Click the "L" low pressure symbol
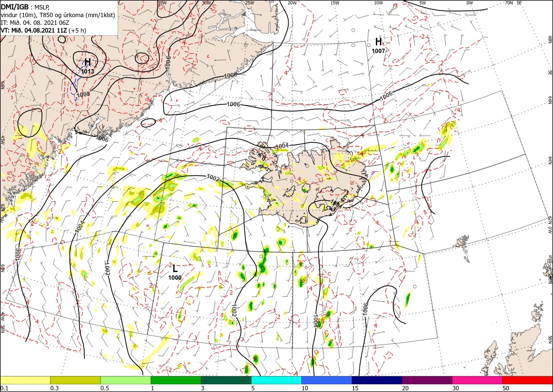Screen dimensions: 553x392 (175, 269)
